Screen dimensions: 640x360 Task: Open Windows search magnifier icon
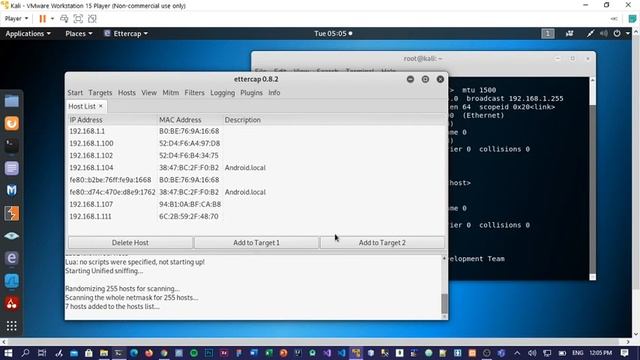point(25,353)
